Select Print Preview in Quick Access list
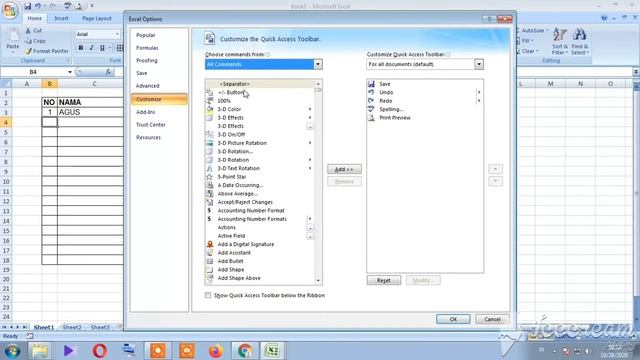640x360 pixels. (425, 118)
